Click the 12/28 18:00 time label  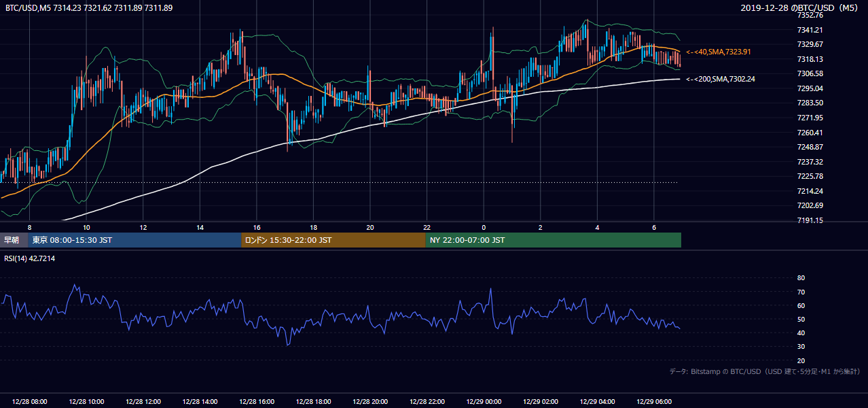click(x=313, y=402)
